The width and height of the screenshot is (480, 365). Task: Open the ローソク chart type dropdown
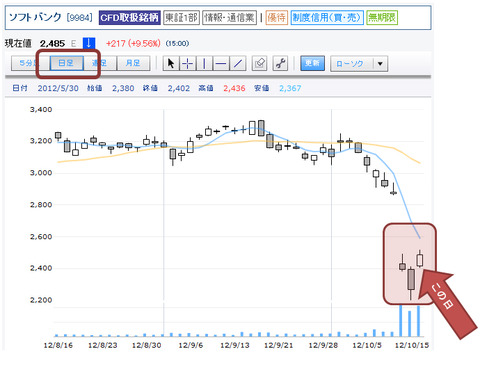[x=359, y=64]
